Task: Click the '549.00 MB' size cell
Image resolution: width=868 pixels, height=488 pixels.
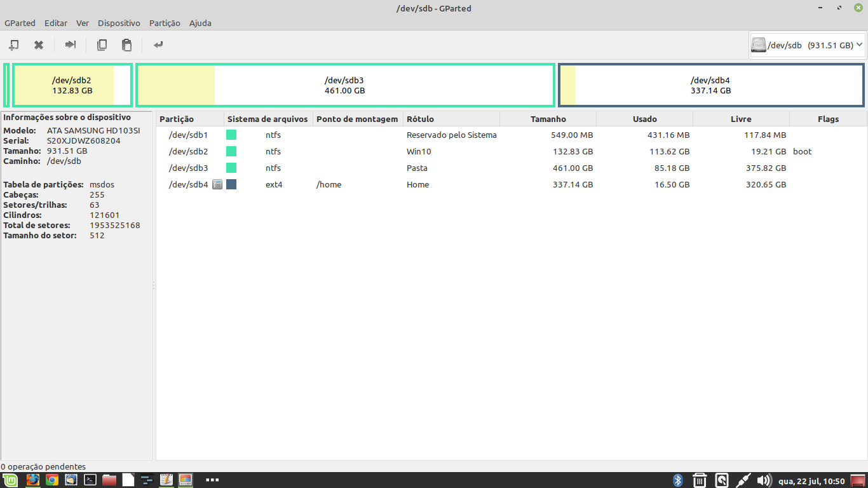Action: click(x=572, y=135)
